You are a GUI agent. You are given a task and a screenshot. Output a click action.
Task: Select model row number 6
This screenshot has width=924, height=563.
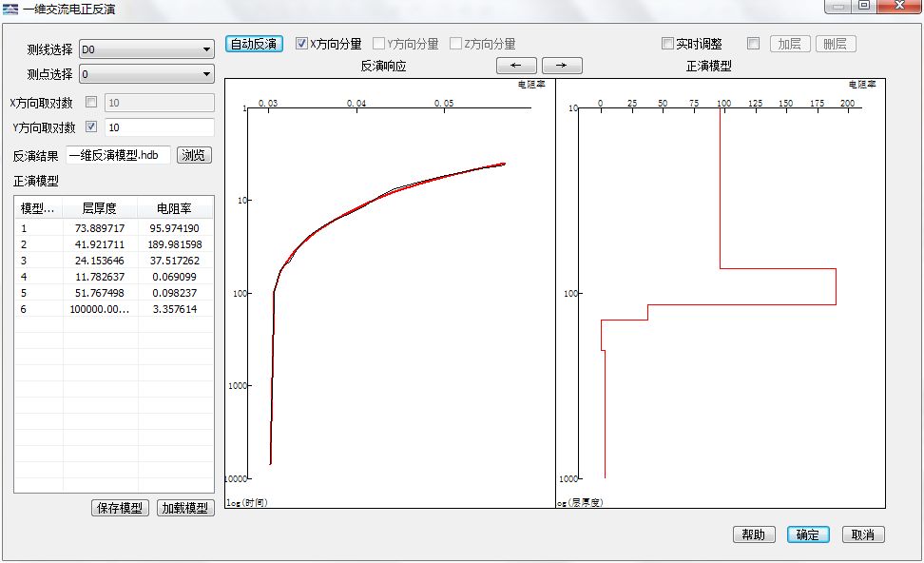coord(24,309)
